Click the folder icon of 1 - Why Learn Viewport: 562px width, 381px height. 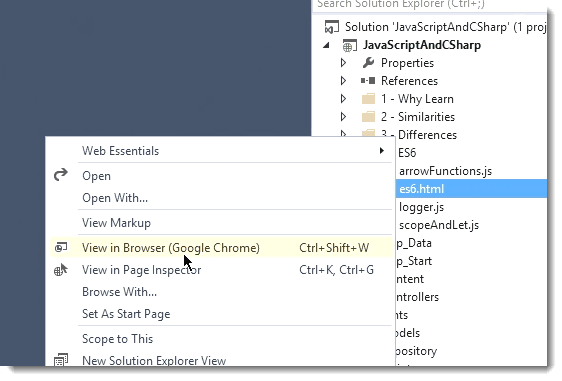coord(368,99)
